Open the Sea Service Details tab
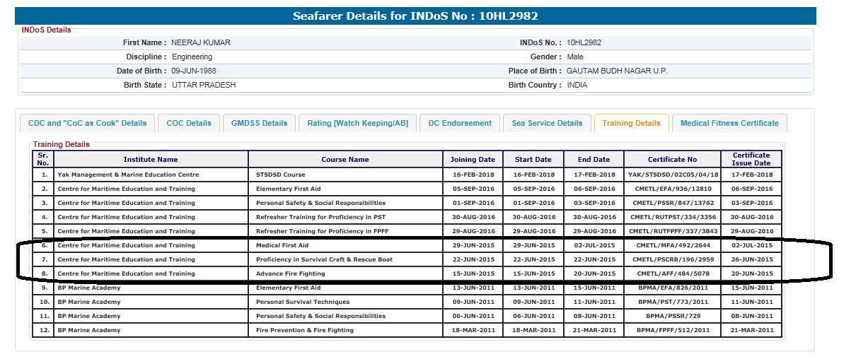 (x=547, y=123)
